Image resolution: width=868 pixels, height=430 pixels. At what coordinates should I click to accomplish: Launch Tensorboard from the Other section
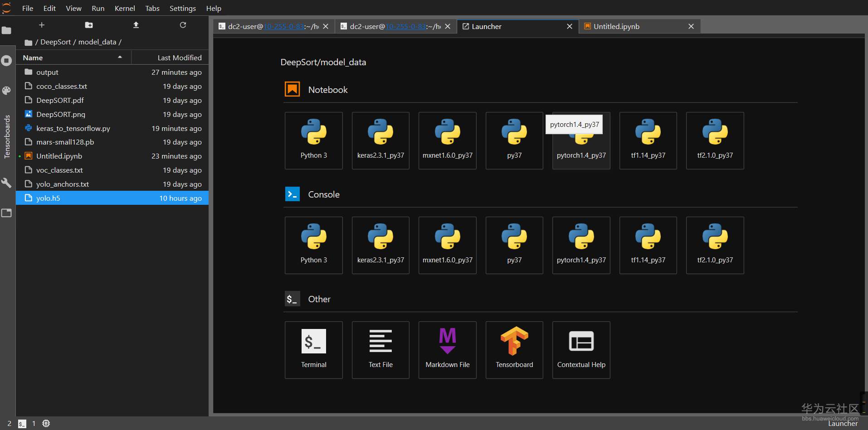[x=514, y=350]
